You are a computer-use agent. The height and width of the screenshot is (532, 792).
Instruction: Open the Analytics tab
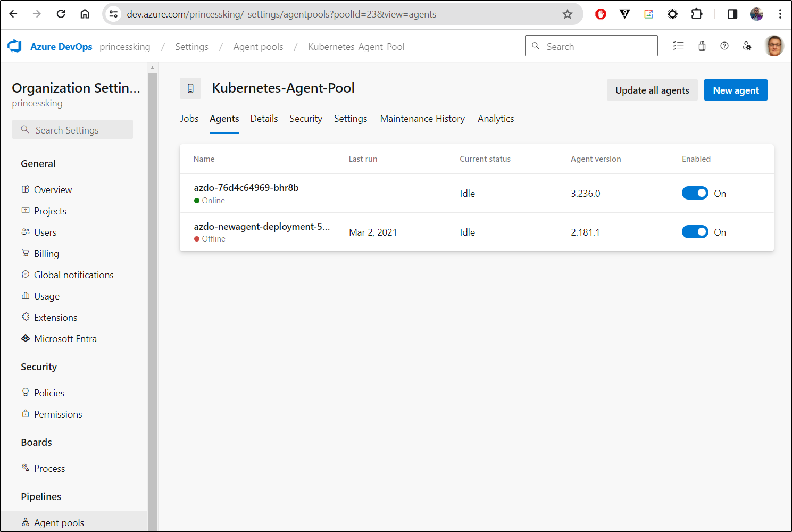click(x=496, y=119)
